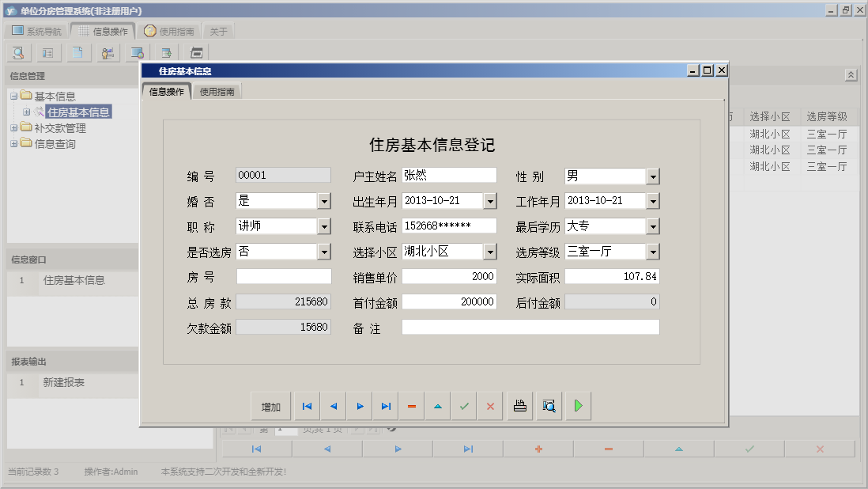Screen dimensions: 868x489
Task: Open the form view icon in the toolbar
Action: pyautogui.click(x=47, y=52)
